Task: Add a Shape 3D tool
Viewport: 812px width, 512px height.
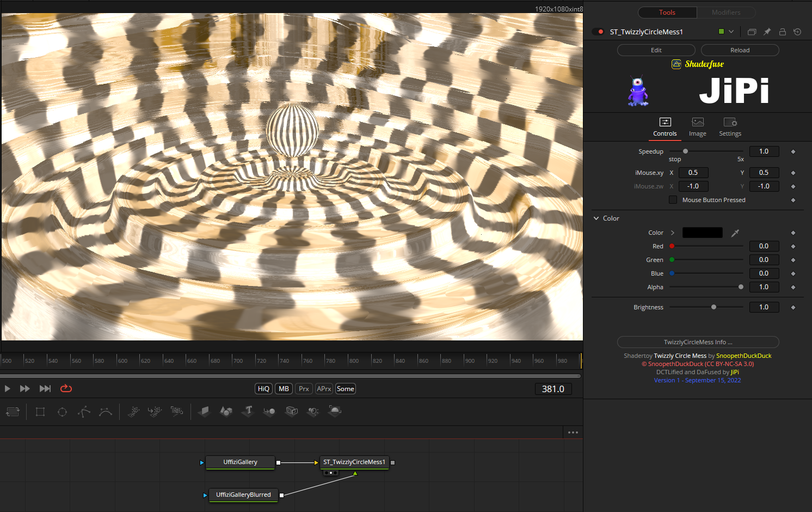Action: coord(226,412)
